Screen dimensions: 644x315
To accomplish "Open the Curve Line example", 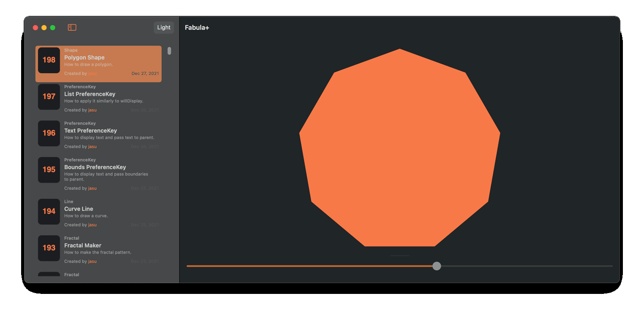I will [78, 209].
